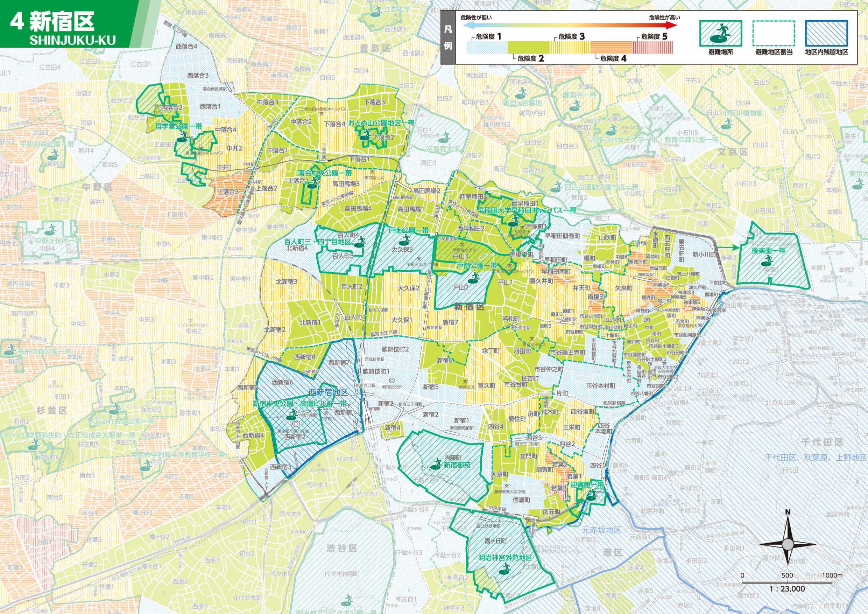868x614 pixels.
Task: Click the evacuation icon at 哲学堂公園一帯
Action: (182, 138)
